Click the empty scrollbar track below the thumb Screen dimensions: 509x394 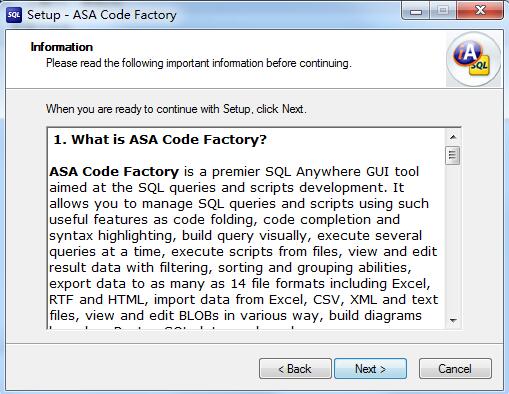click(x=453, y=239)
